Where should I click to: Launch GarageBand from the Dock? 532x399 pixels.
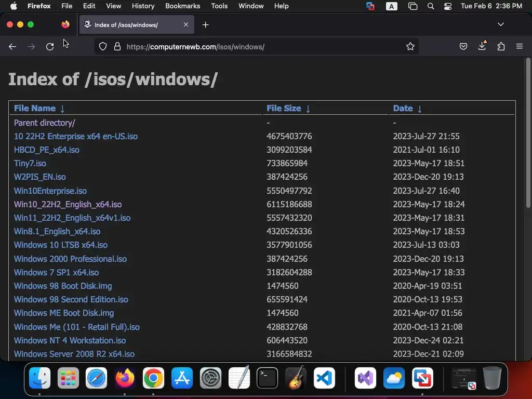coord(296,378)
